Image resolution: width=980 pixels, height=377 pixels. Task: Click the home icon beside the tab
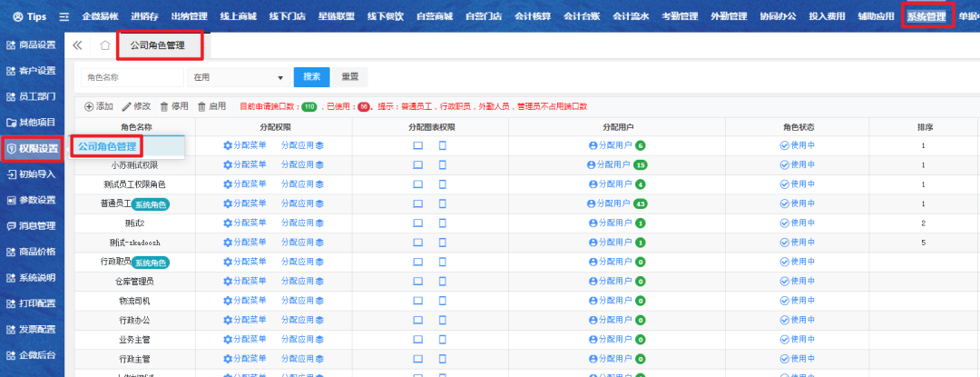105,45
